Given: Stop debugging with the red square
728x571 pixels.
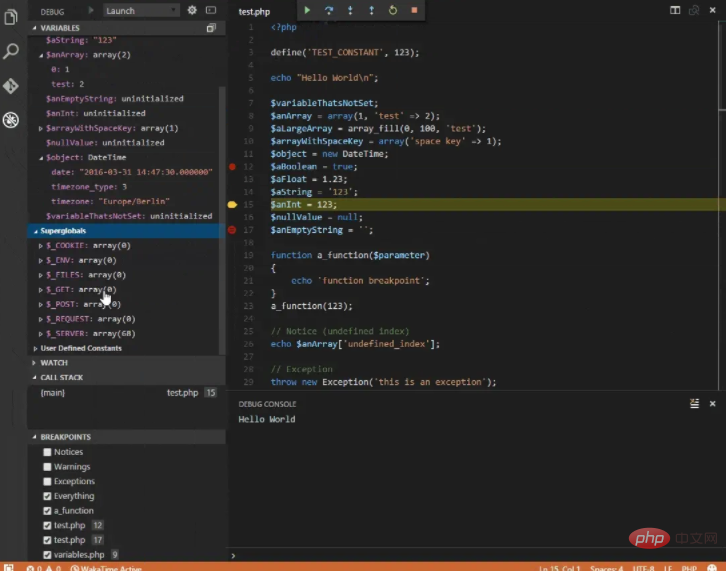Looking at the screenshot, I should click(x=413, y=10).
